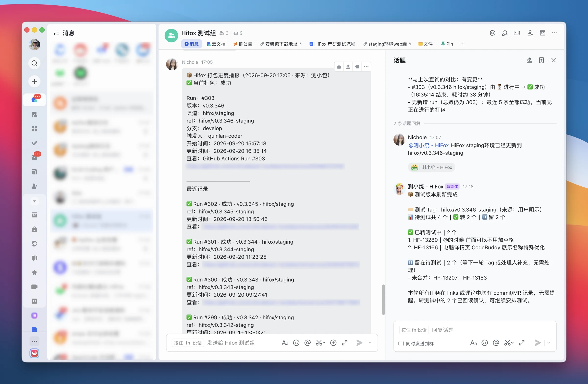Image resolution: width=588 pixels, height=384 pixels.
Task: Close the 话题 panel
Action: pos(553,60)
